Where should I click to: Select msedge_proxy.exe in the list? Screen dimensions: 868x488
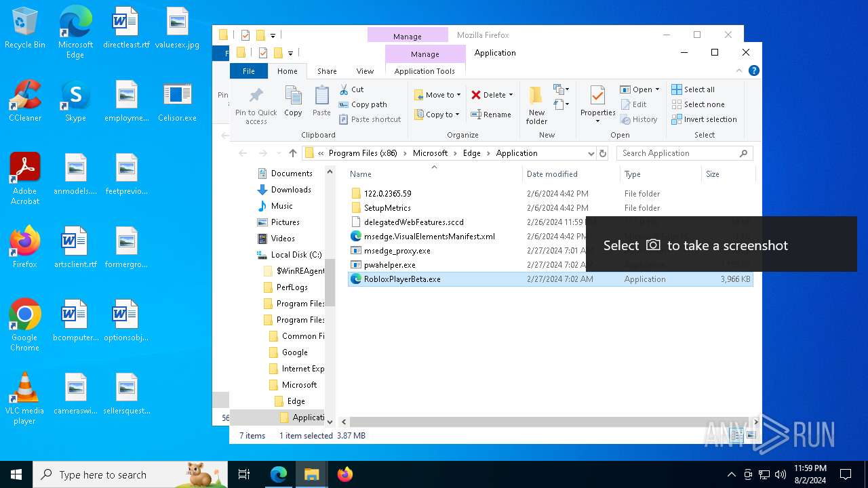tap(397, 251)
